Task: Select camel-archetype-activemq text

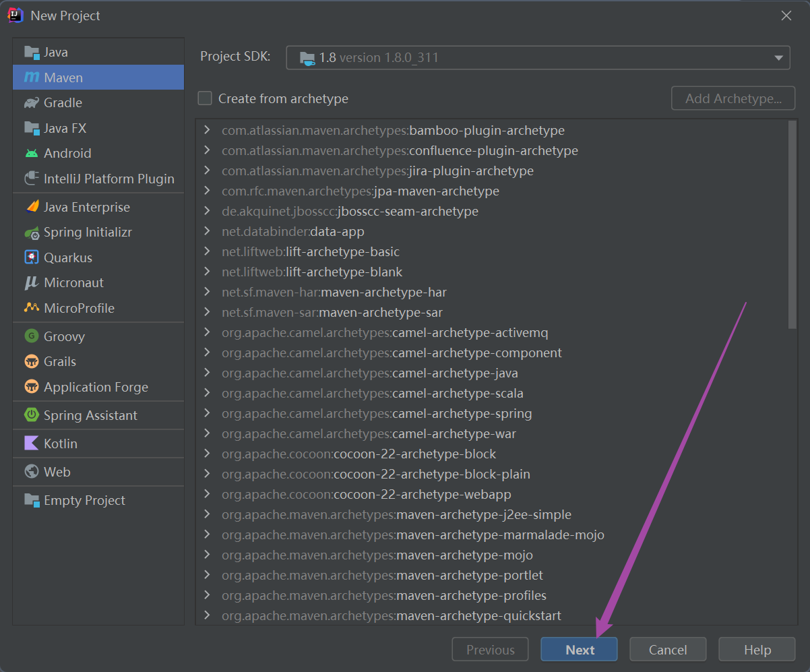Action: pyautogui.click(x=470, y=332)
